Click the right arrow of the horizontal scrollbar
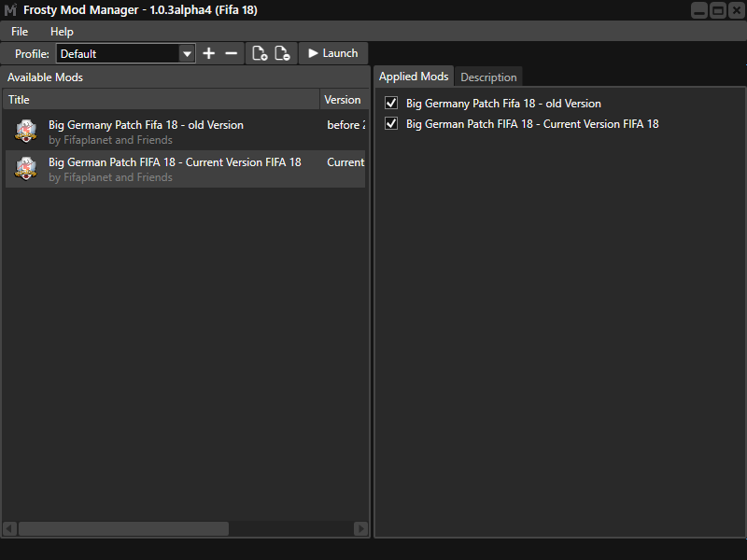The height and width of the screenshot is (560, 747). (x=360, y=528)
